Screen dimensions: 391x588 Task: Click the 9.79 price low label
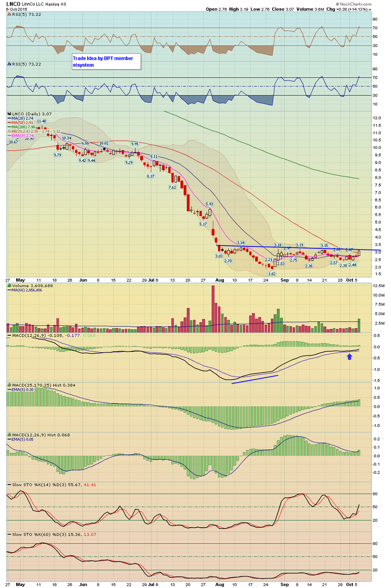point(58,154)
